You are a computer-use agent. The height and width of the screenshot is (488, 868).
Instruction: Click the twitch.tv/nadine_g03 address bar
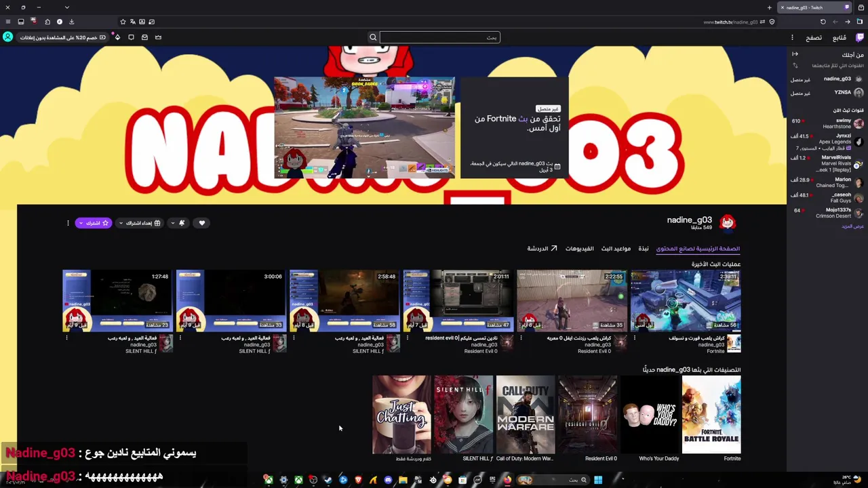pos(730,22)
